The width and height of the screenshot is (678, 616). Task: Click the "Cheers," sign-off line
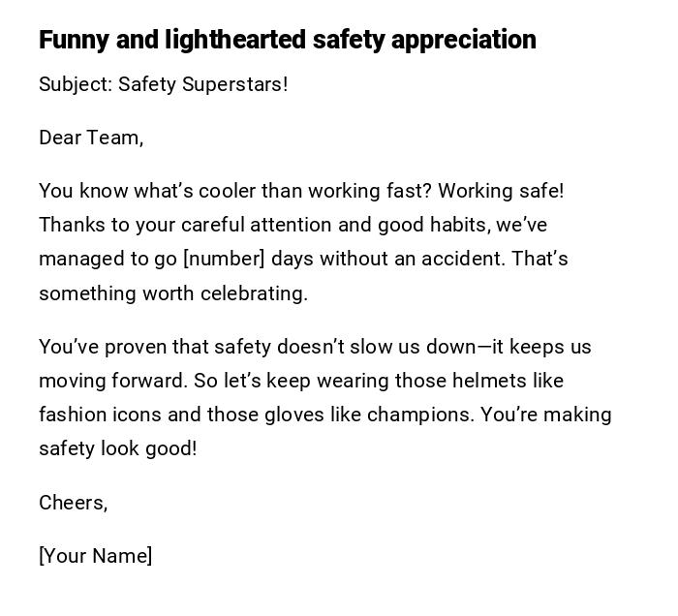[x=73, y=503]
